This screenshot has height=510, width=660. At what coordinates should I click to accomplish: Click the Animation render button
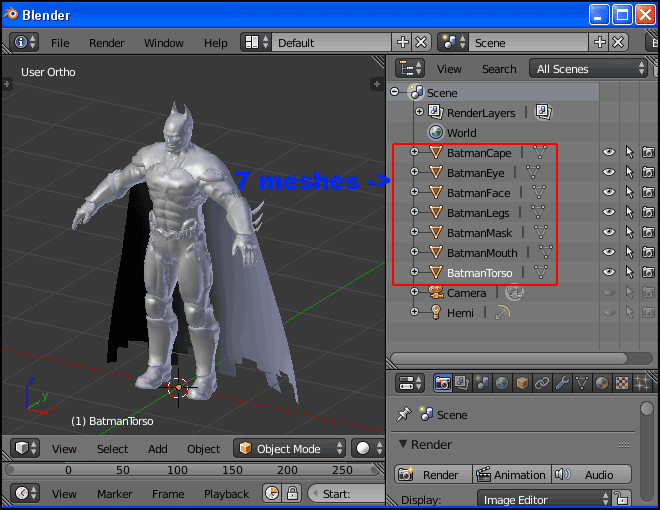(512, 474)
